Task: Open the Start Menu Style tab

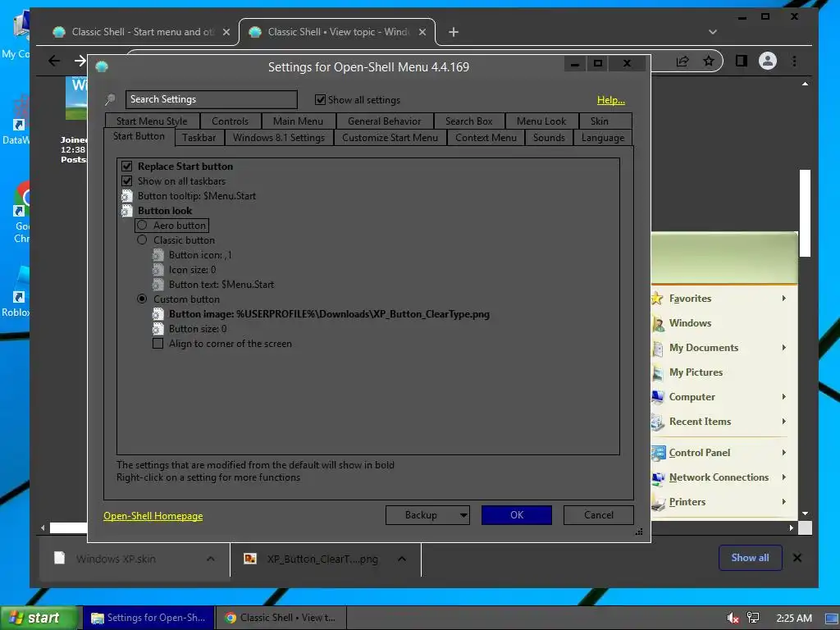Action: pyautogui.click(x=152, y=121)
